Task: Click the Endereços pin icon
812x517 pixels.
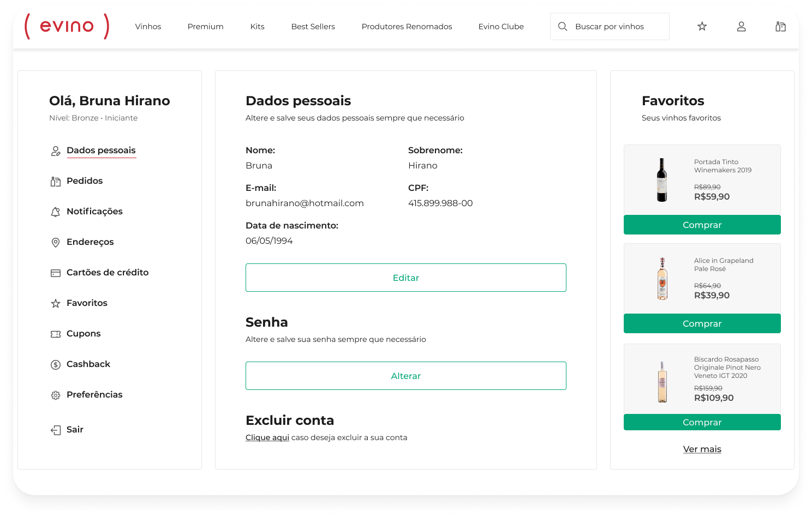Action: 56,243
